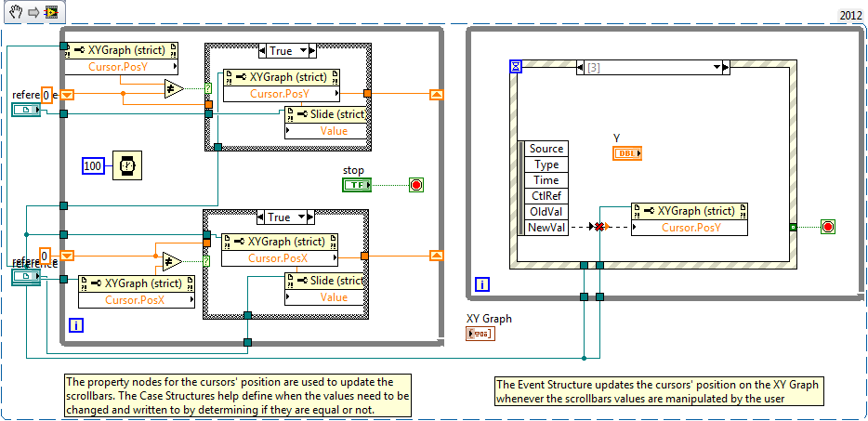The image size is (868, 421).
Task: Click Value property of lower Slide node
Action: coord(325,296)
